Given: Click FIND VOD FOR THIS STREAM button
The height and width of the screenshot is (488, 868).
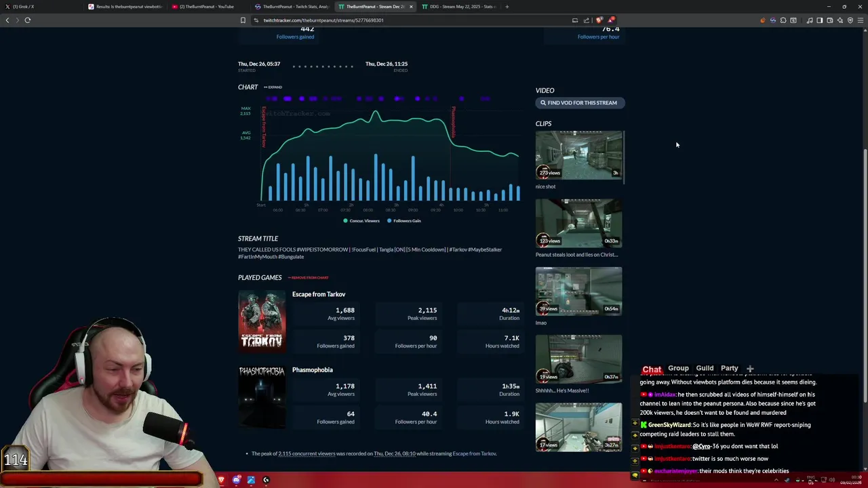Looking at the screenshot, I should coord(580,103).
